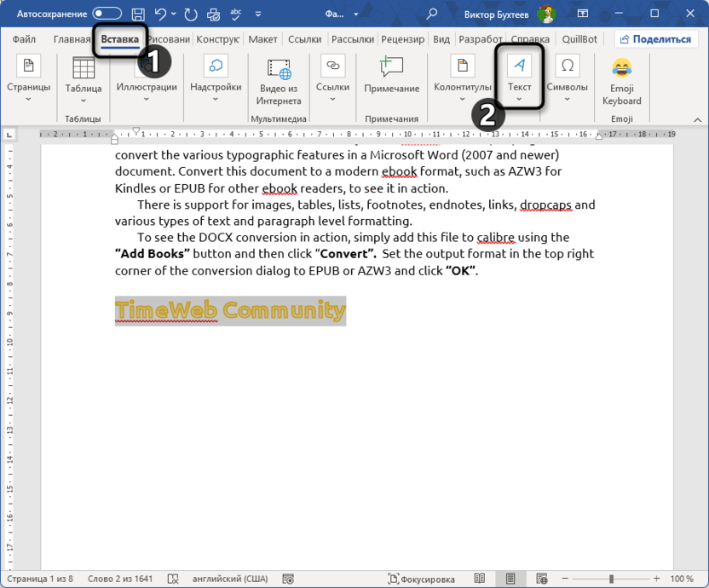Switch to the Главная tab

coord(71,39)
